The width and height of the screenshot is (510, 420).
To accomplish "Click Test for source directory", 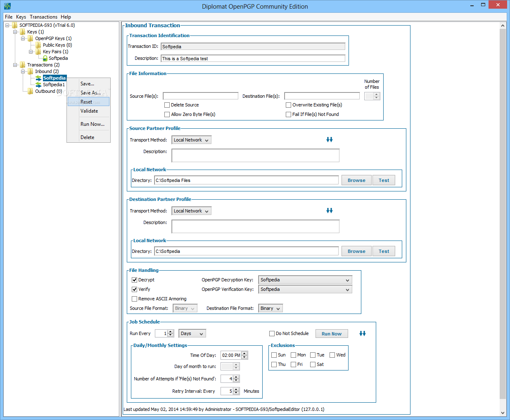I will [384, 180].
